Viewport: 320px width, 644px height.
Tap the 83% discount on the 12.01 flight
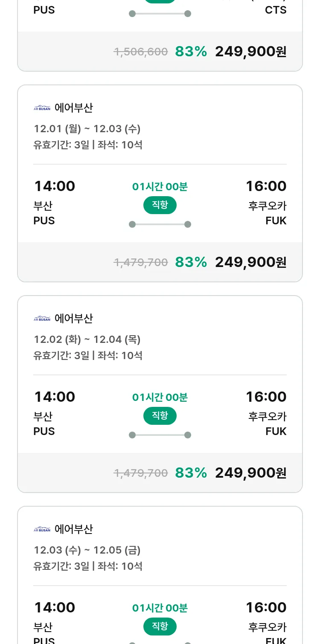point(191,262)
